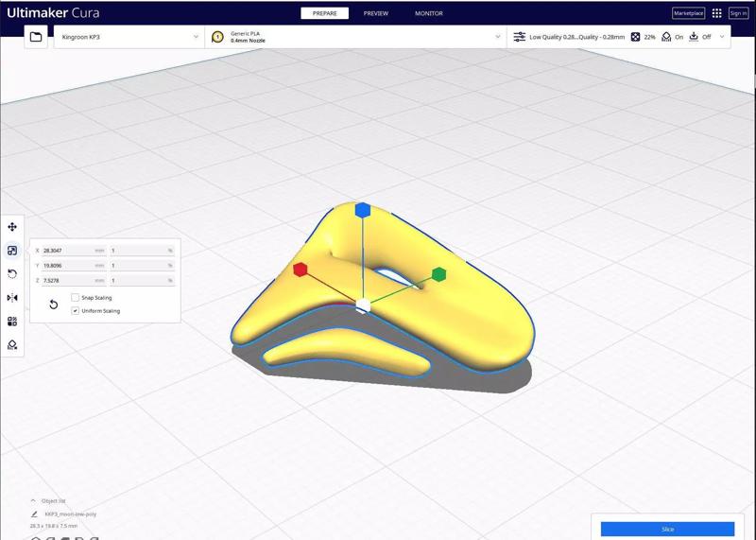The width and height of the screenshot is (756, 540).
Task: Open the Marketplace
Action: point(689,13)
